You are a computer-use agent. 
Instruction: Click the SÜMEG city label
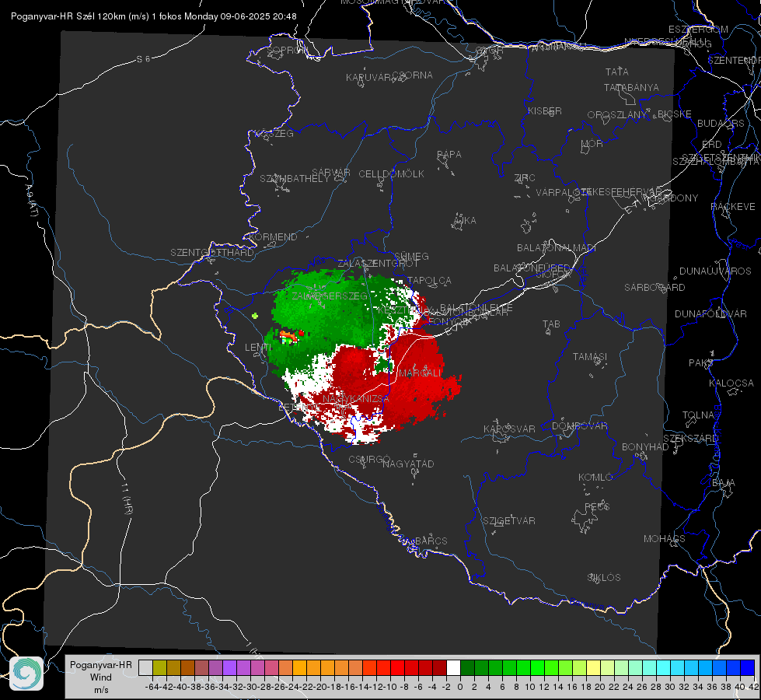[x=411, y=256]
